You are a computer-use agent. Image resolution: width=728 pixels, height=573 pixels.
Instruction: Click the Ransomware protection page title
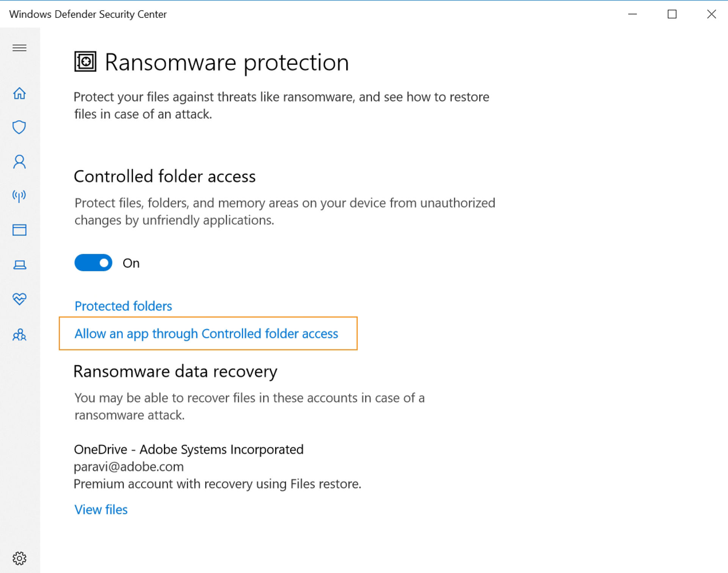coord(227,63)
